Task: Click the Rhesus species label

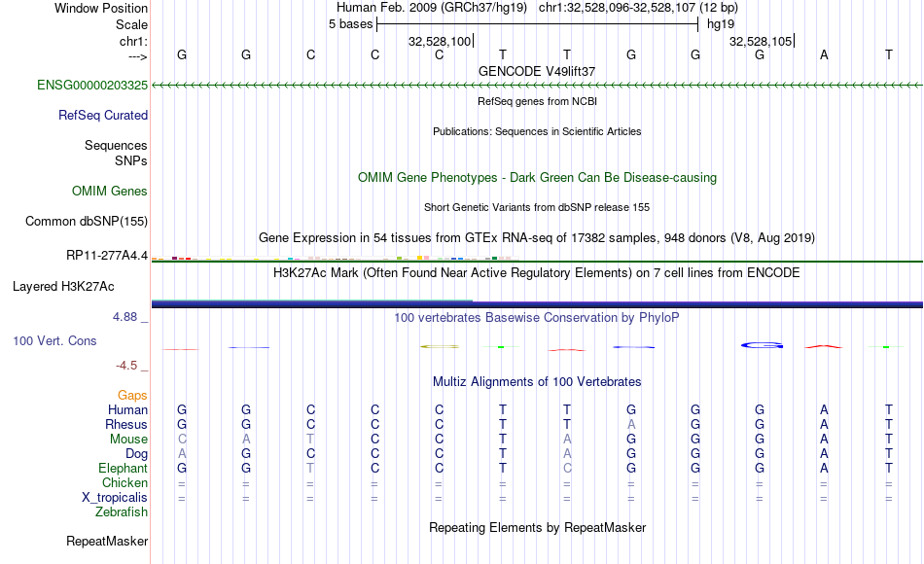Action: point(126,424)
